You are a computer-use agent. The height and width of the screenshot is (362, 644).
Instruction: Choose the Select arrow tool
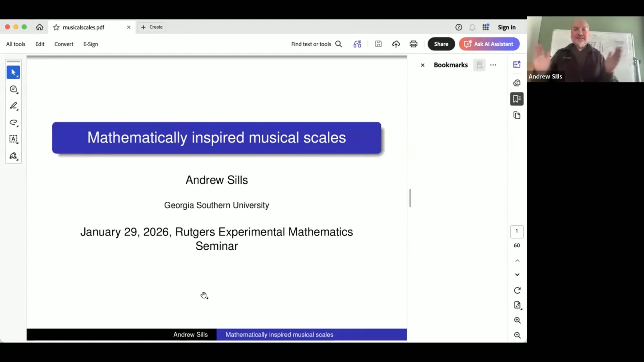pos(13,72)
